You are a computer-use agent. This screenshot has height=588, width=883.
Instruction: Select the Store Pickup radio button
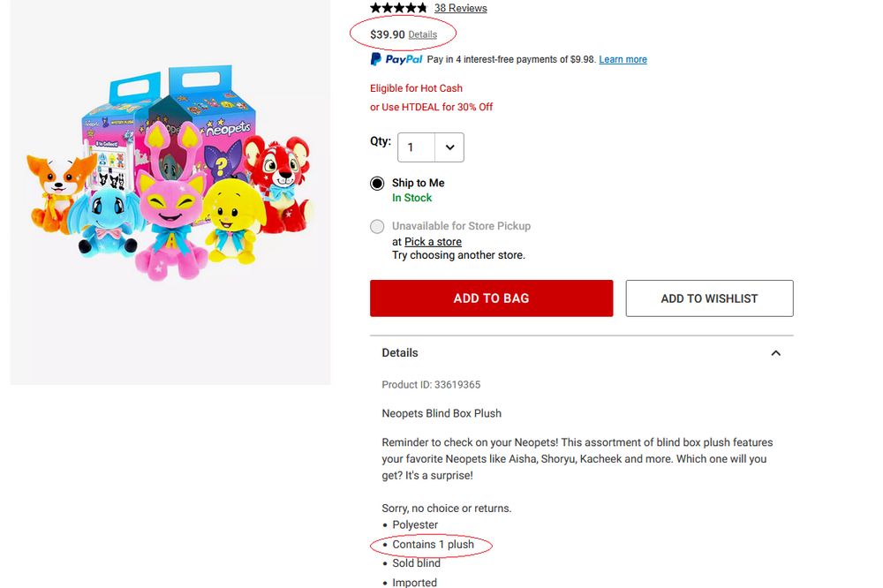377,226
